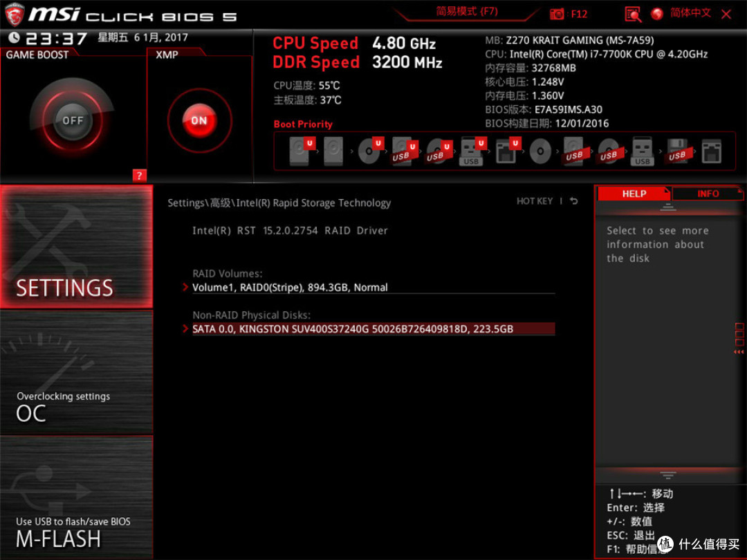747x560 pixels.
Task: Click the MSI dragon shield logo
Action: click(15, 15)
